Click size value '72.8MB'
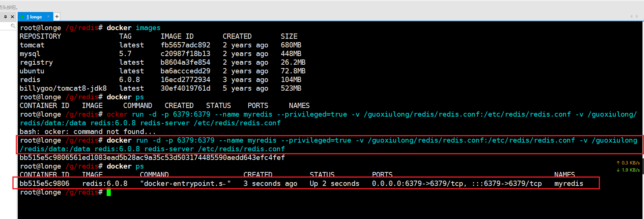 click(x=293, y=71)
